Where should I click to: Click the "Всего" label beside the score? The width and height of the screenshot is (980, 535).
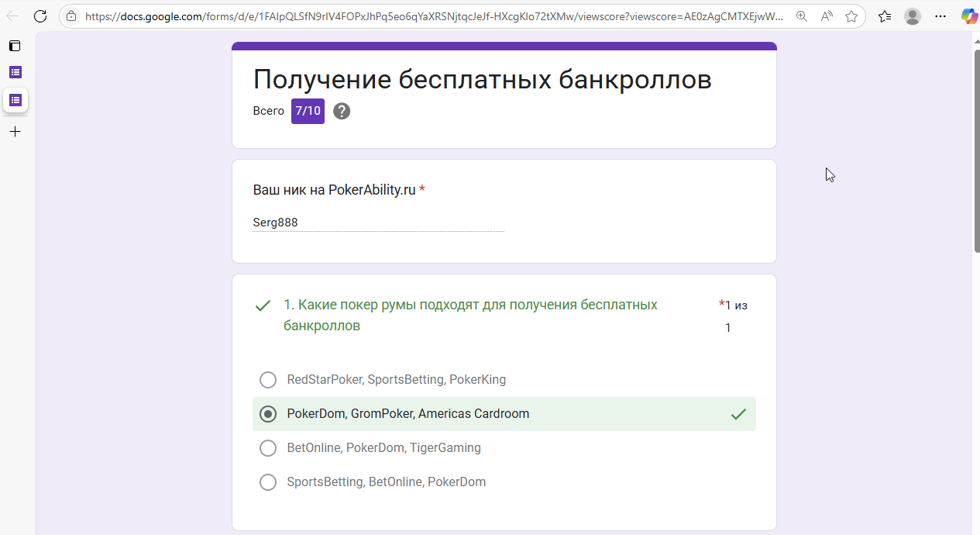[269, 111]
